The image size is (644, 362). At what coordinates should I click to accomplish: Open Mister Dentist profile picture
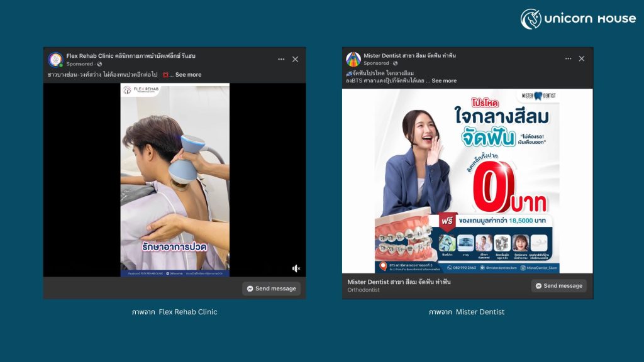[353, 59]
